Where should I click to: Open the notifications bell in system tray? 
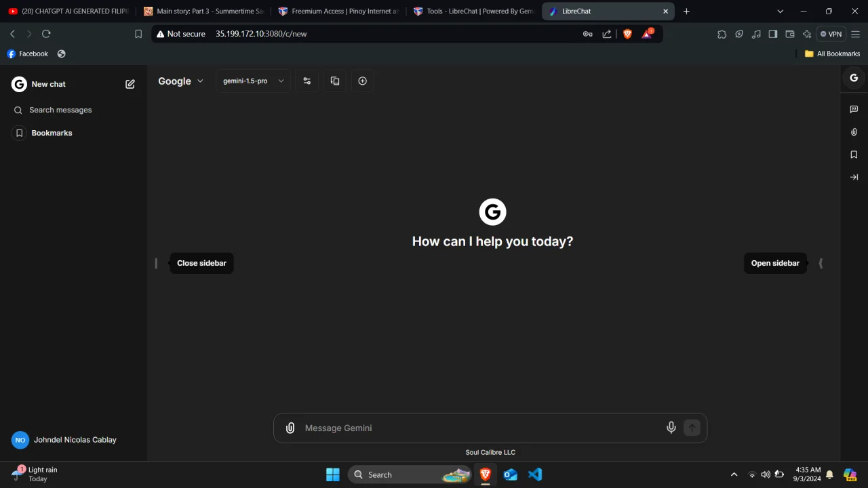pos(829,474)
